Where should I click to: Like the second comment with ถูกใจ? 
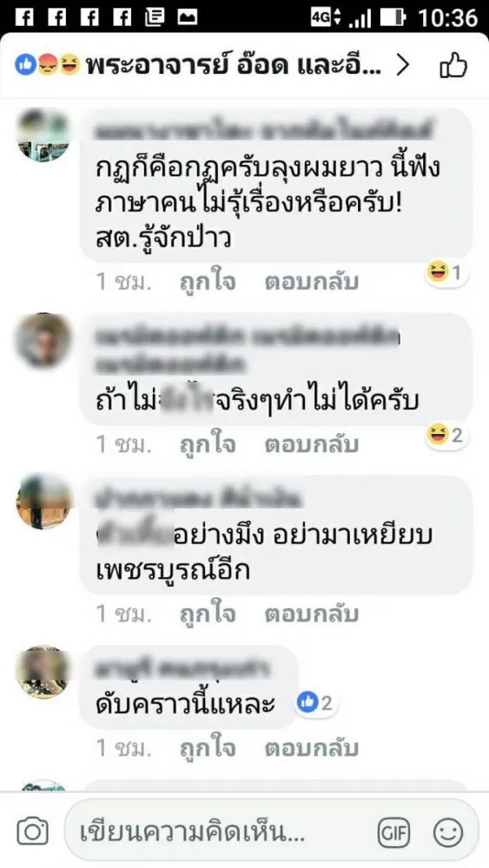coord(207,444)
